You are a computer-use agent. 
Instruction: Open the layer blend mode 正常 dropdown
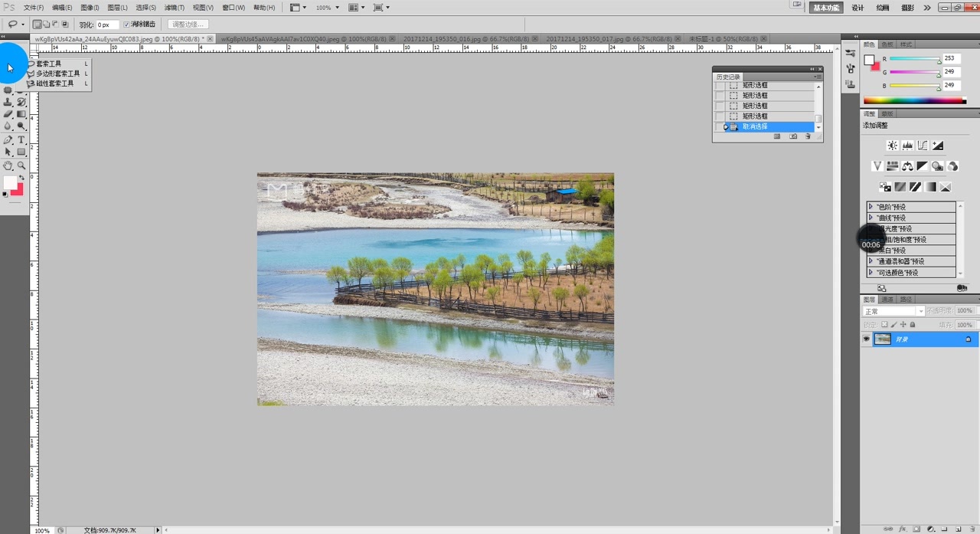tap(894, 311)
